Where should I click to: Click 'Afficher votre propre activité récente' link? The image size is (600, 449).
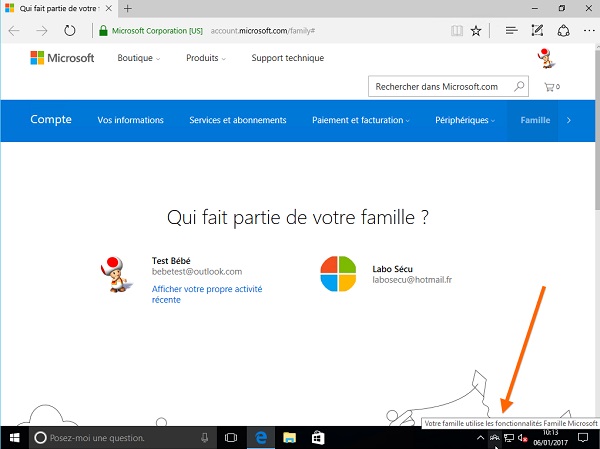207,294
